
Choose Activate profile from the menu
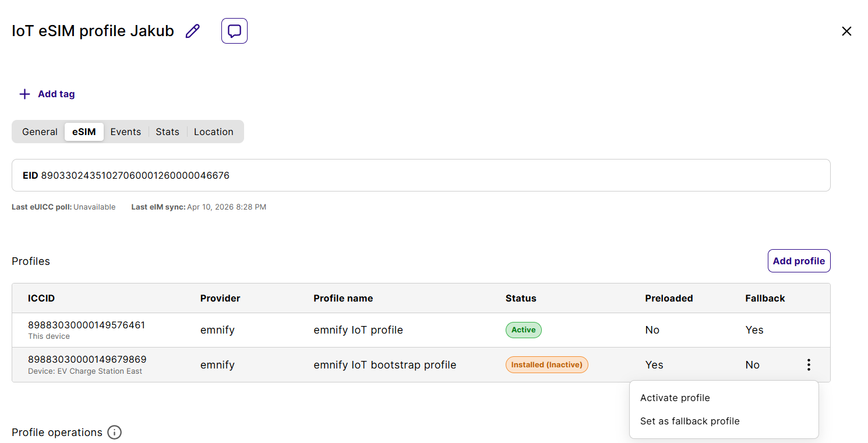(x=675, y=398)
